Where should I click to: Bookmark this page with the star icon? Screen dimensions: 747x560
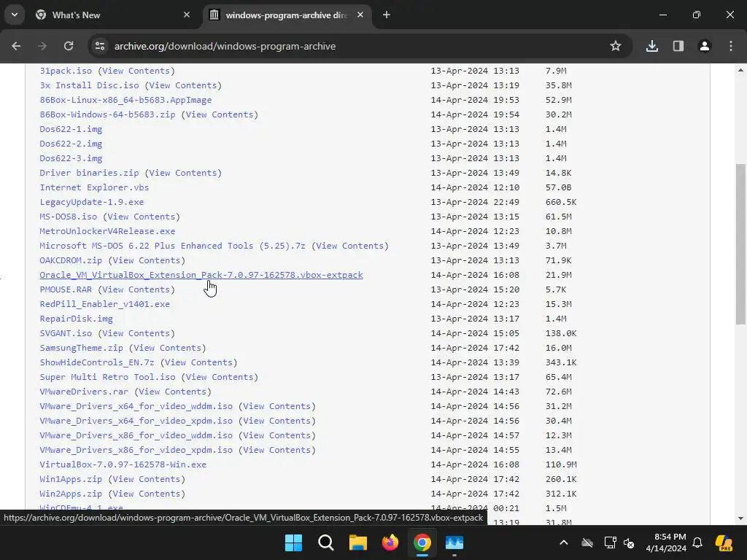[x=616, y=46]
